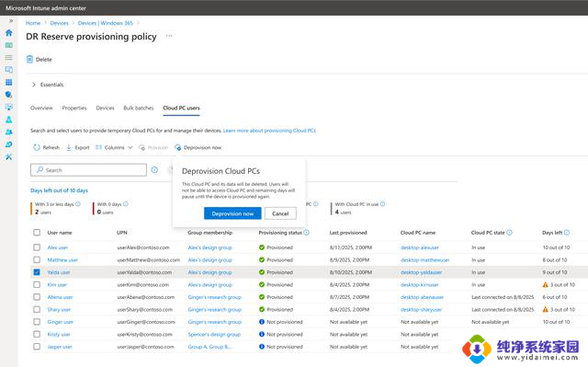Switch to the Bulk batches tab
The image size is (588, 367).
[x=139, y=108]
